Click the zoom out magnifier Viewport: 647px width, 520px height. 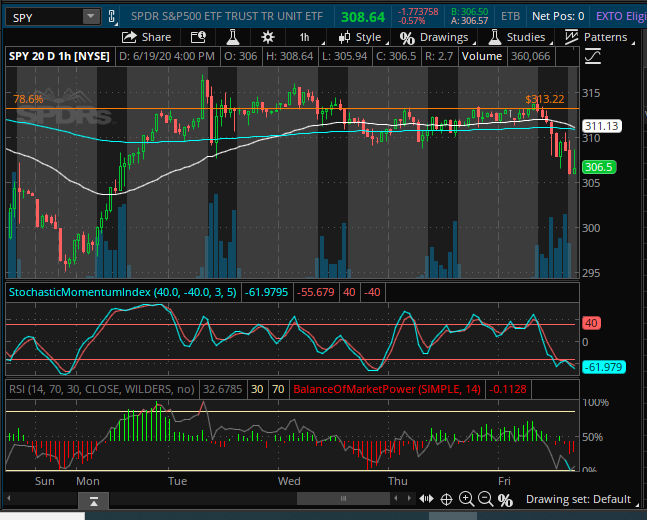[486, 499]
